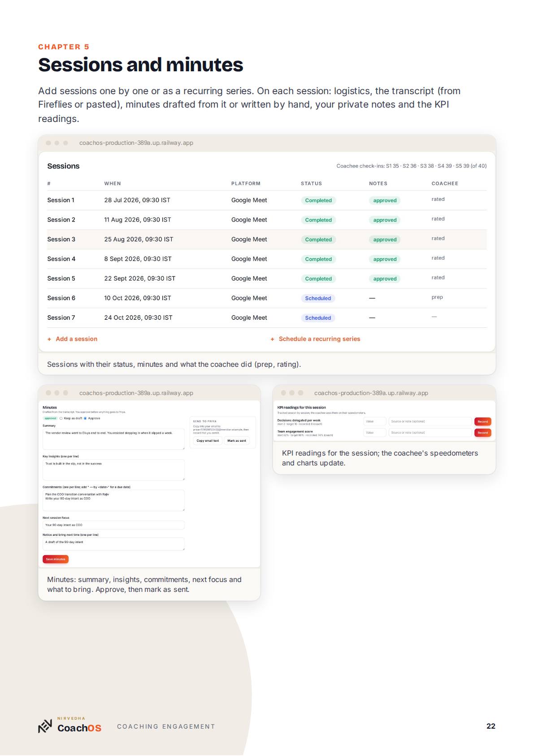Open the Session 3 row

[x=267, y=239]
